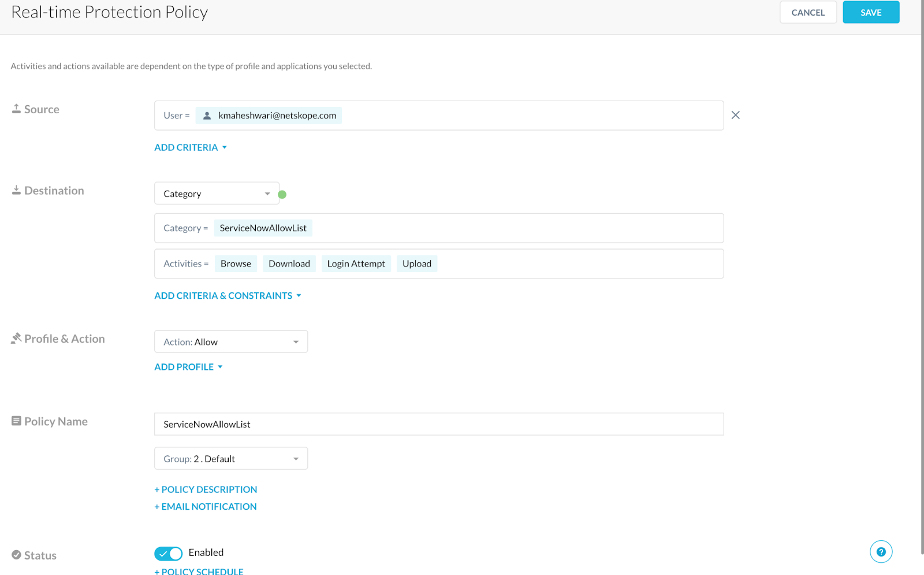Add a policy description
Image resolution: width=924 pixels, height=575 pixels.
pyautogui.click(x=206, y=489)
